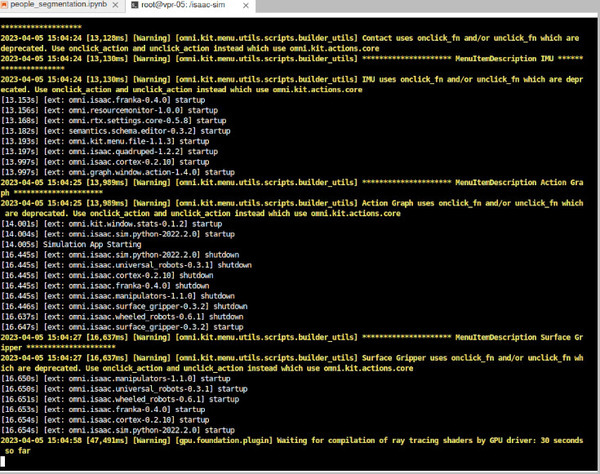Click the omni.isaac.universal_robots-0.3.1 shutdown line
This screenshot has width=600, height=474.
[x=130, y=265]
